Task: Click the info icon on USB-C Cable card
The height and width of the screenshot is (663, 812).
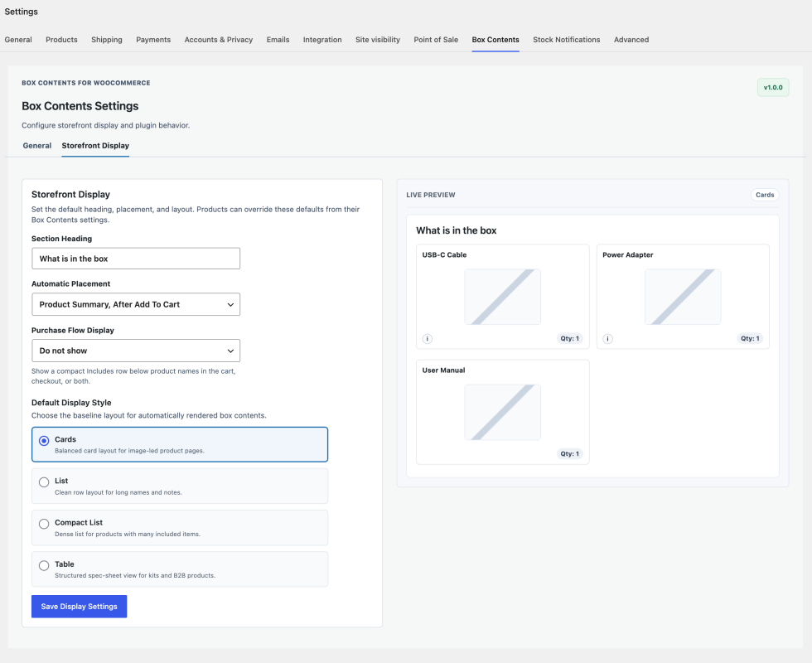Action: pyautogui.click(x=428, y=339)
